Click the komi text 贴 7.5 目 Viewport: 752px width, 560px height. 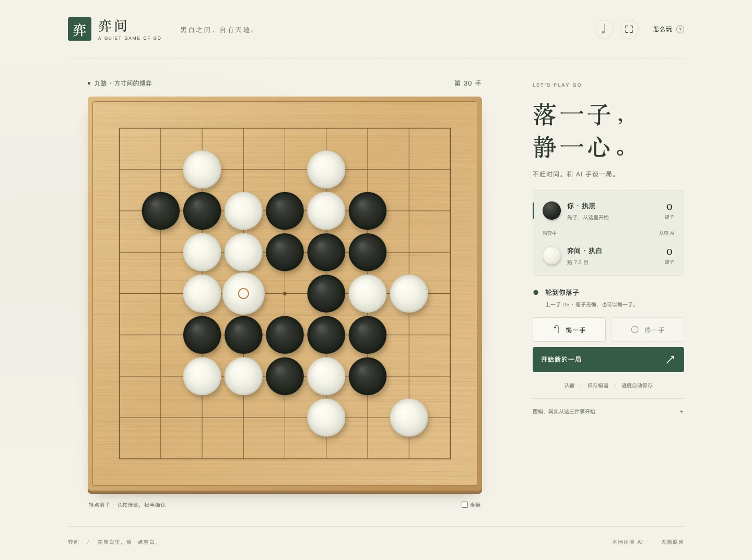tap(578, 263)
